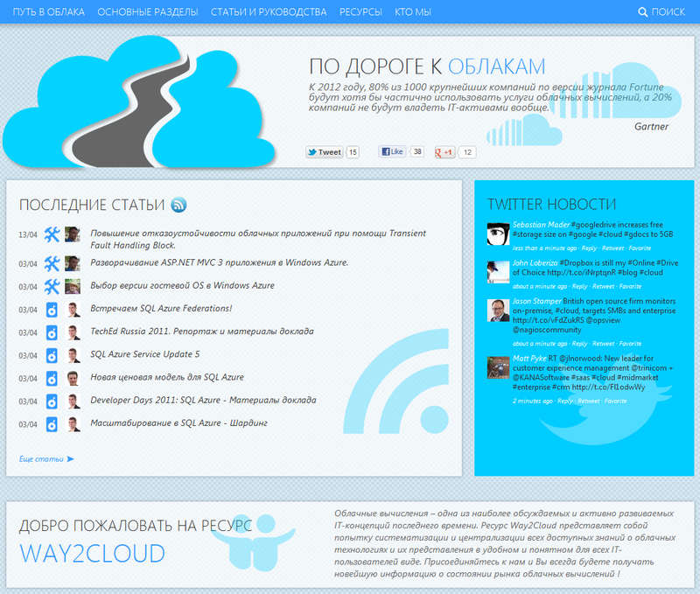Click database icon on Новая ценовая модель row

tap(52, 379)
